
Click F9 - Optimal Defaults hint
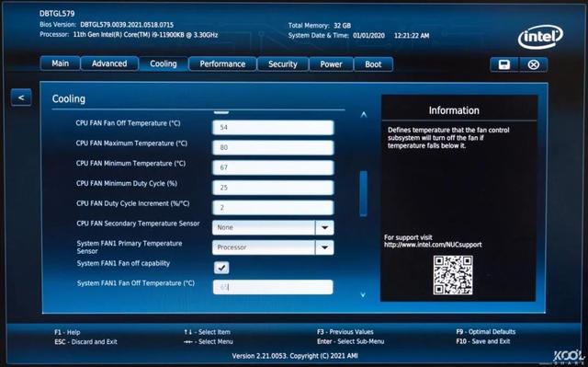pyautogui.click(x=486, y=332)
